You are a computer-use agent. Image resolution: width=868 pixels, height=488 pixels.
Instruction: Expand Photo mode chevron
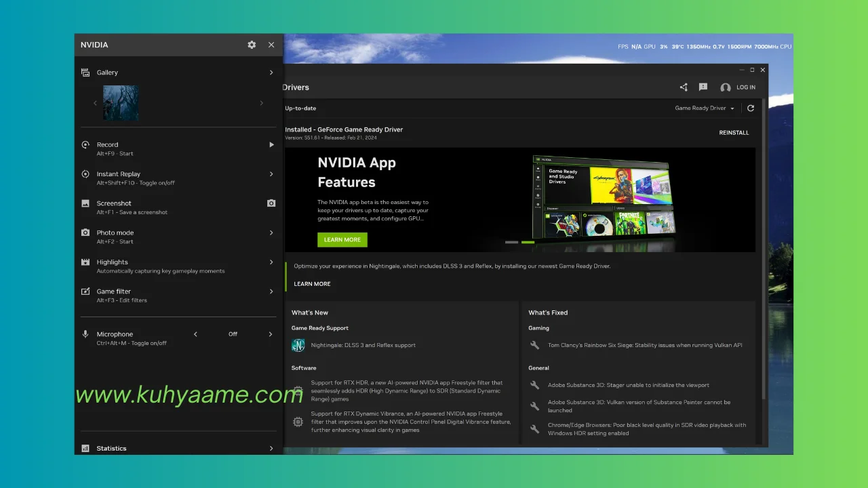coord(271,232)
